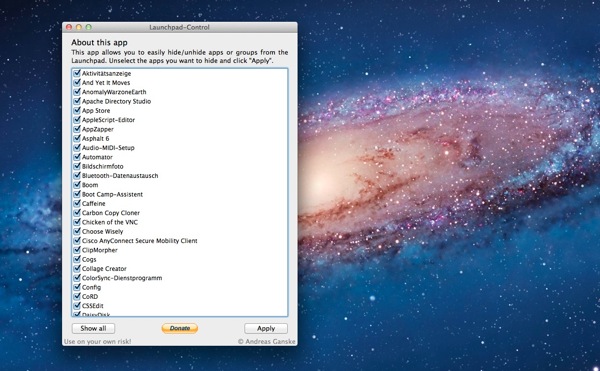Toggle the CoRD checkbox

tap(77, 296)
